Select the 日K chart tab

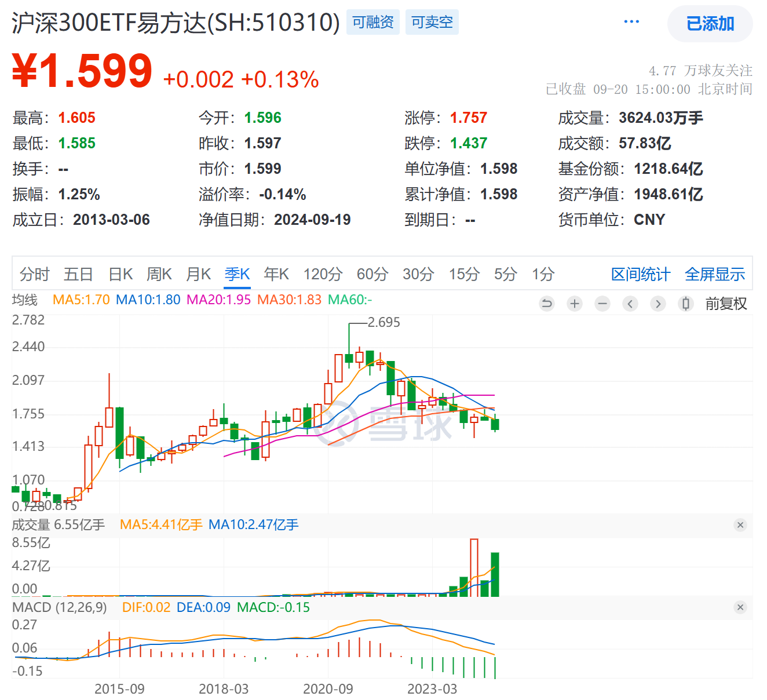120,274
